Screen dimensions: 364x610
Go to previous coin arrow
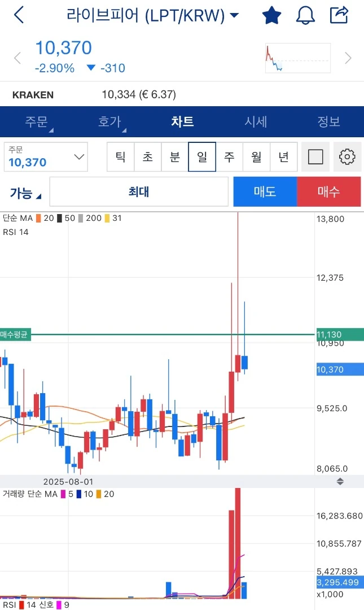pyautogui.click(x=17, y=58)
